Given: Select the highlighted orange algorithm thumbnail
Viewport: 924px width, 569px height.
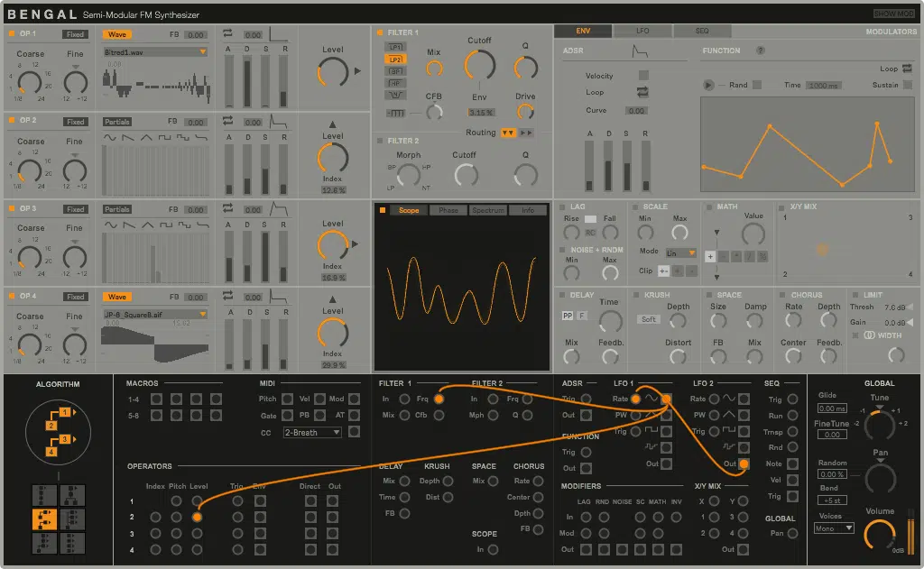Looking at the screenshot, I should pyautogui.click(x=44, y=519).
